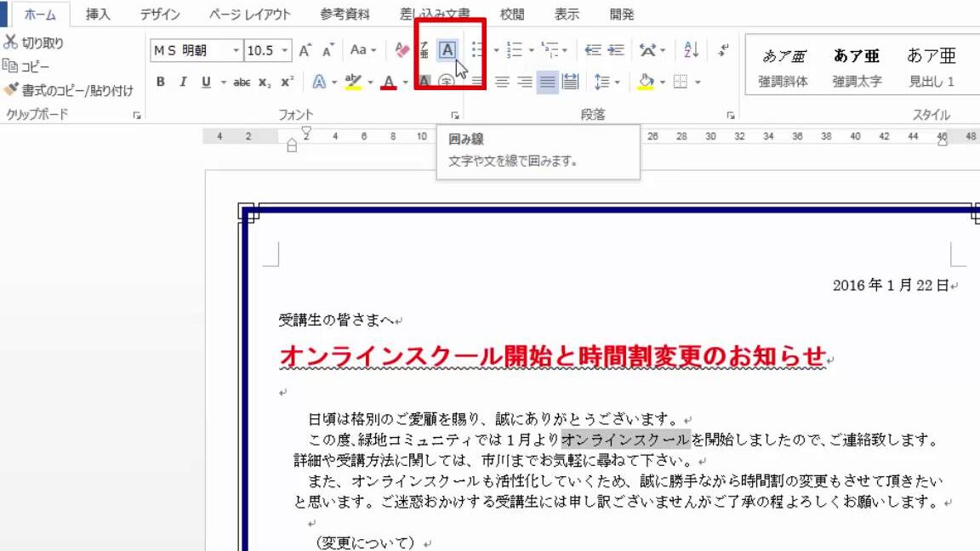Toggle bold formatting with the B icon

tap(161, 82)
